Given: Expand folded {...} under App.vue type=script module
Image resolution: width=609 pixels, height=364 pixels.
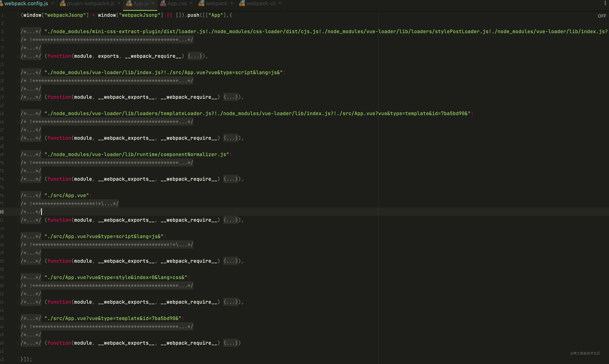Looking at the screenshot, I should coord(231,261).
